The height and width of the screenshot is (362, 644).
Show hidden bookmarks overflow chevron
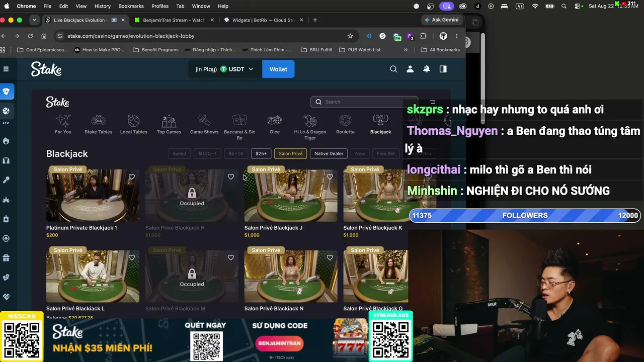[x=406, y=50]
